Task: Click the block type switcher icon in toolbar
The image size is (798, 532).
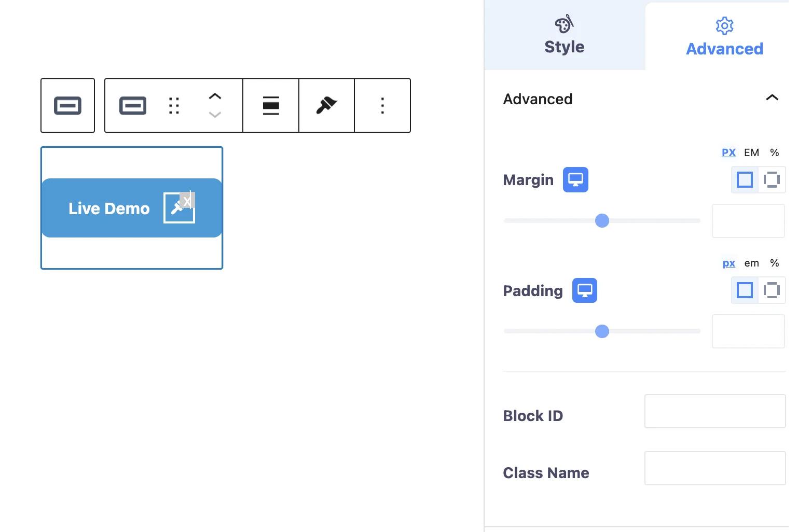Action: pyautogui.click(x=133, y=105)
